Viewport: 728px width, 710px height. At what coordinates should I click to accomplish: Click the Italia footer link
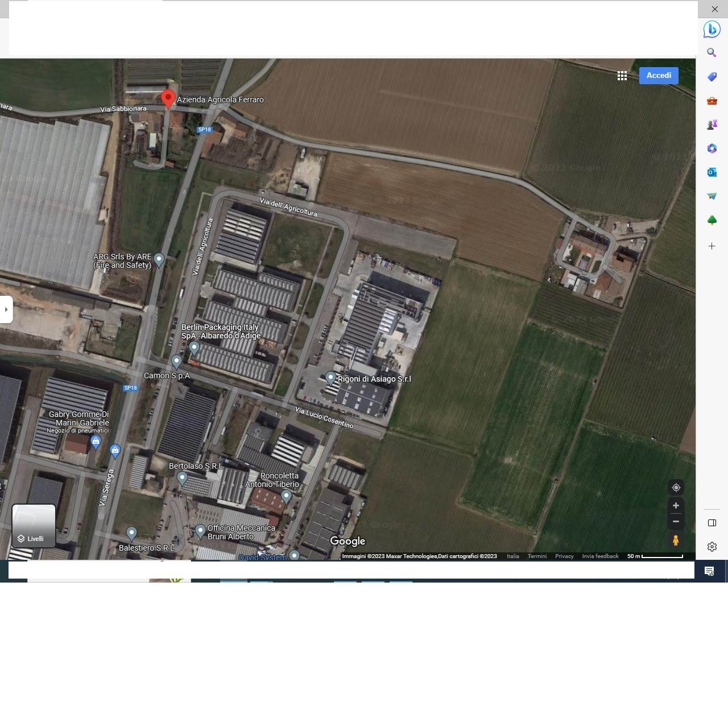(x=513, y=556)
